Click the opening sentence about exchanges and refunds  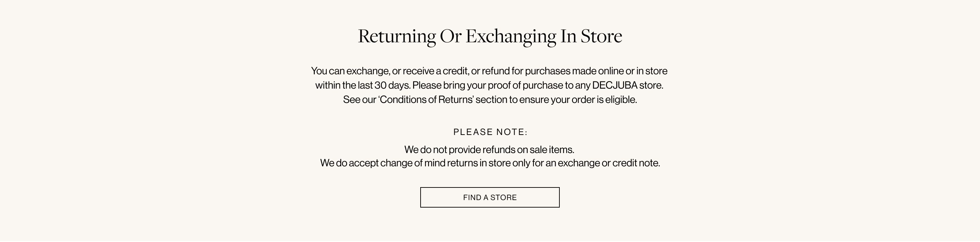click(x=490, y=71)
